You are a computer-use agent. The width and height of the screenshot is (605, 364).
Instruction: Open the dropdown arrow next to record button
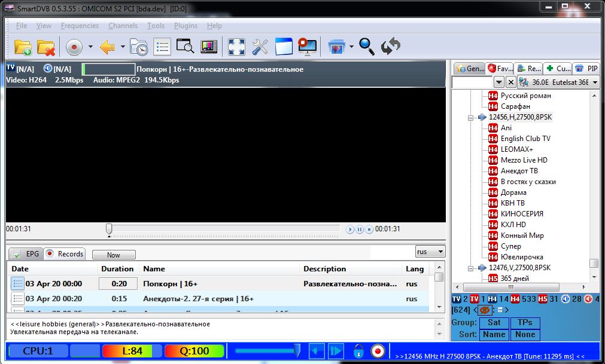[90, 47]
